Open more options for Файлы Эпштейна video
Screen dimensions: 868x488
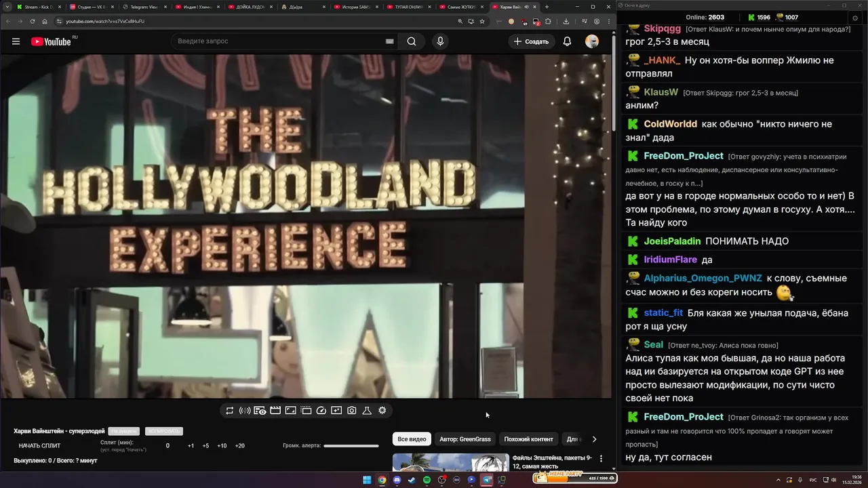tap(601, 459)
